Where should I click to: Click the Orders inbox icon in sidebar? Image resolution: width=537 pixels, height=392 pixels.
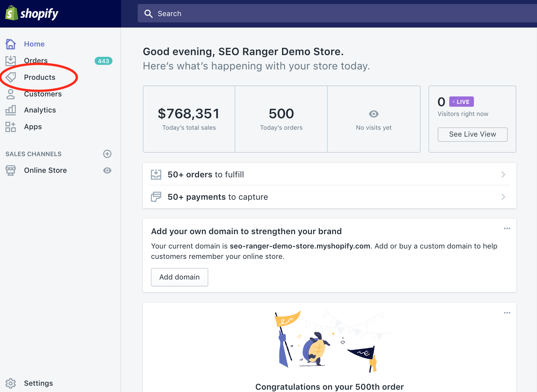coord(11,61)
